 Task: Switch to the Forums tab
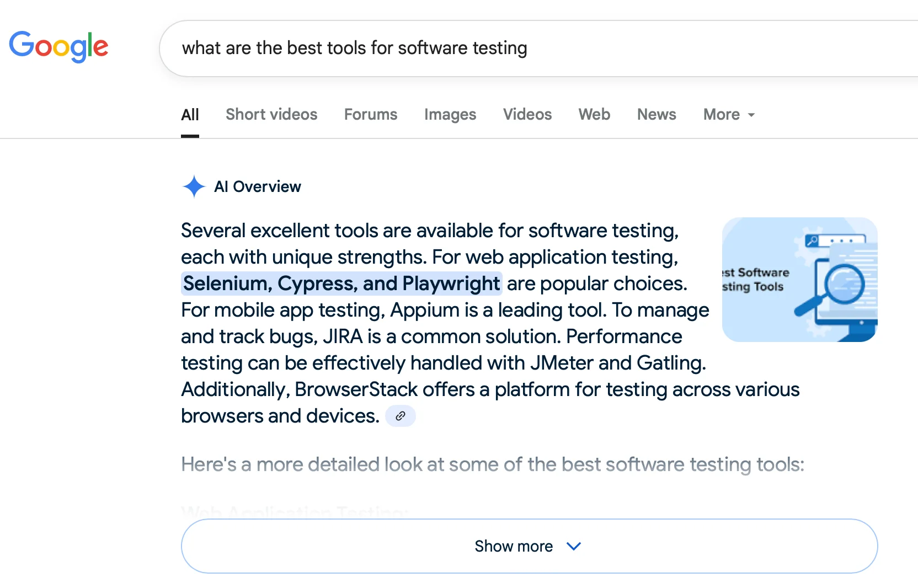371,114
